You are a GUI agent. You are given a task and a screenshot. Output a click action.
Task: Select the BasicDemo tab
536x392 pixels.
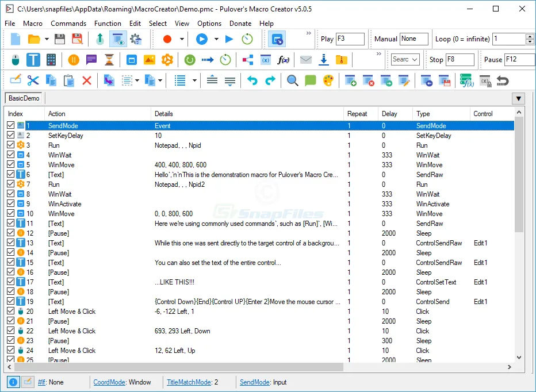tap(24, 98)
